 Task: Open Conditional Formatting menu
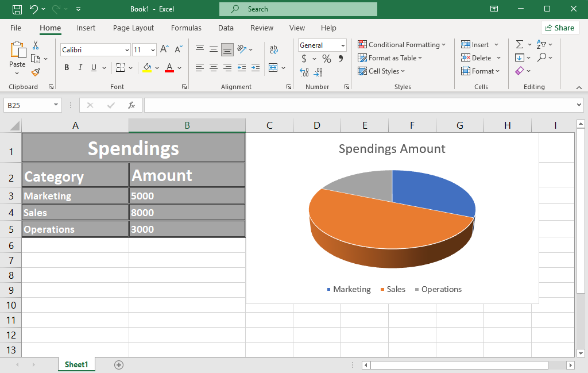point(401,45)
